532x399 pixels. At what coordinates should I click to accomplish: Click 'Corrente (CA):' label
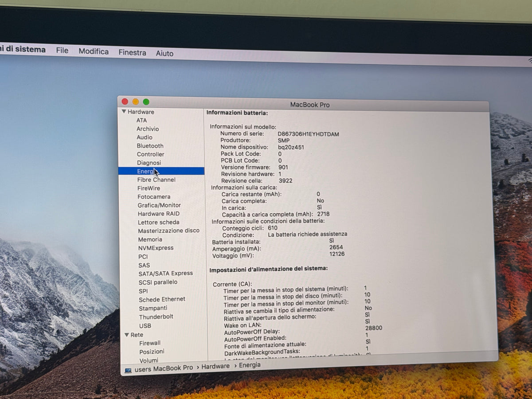coord(232,284)
